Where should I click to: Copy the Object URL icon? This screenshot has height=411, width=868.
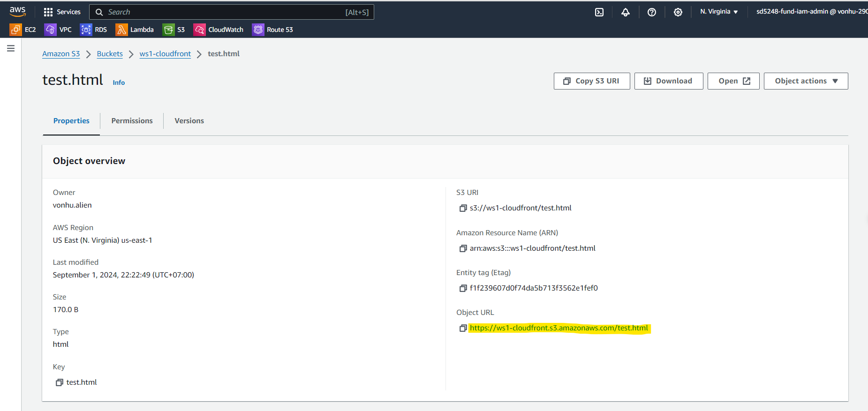tap(463, 328)
